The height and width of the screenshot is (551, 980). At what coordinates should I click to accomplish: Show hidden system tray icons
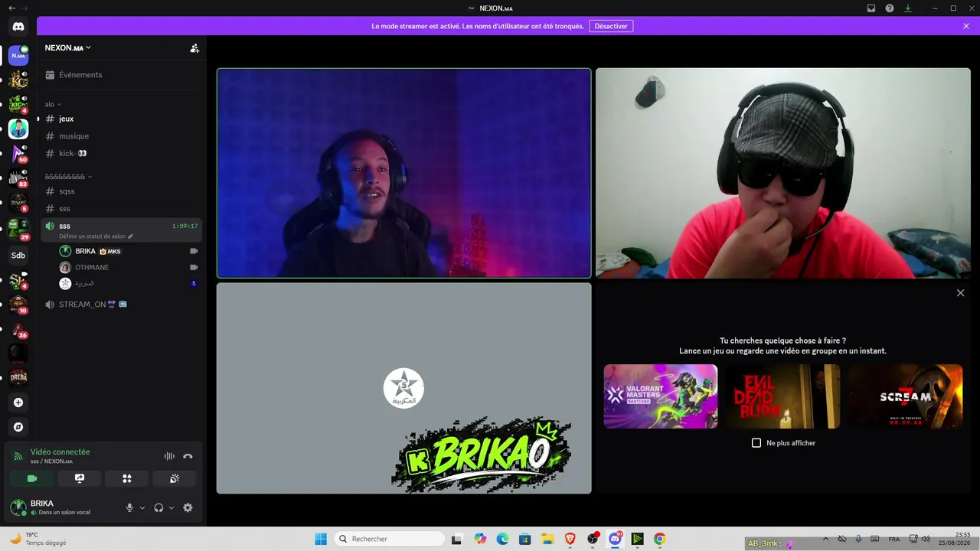[x=825, y=539]
